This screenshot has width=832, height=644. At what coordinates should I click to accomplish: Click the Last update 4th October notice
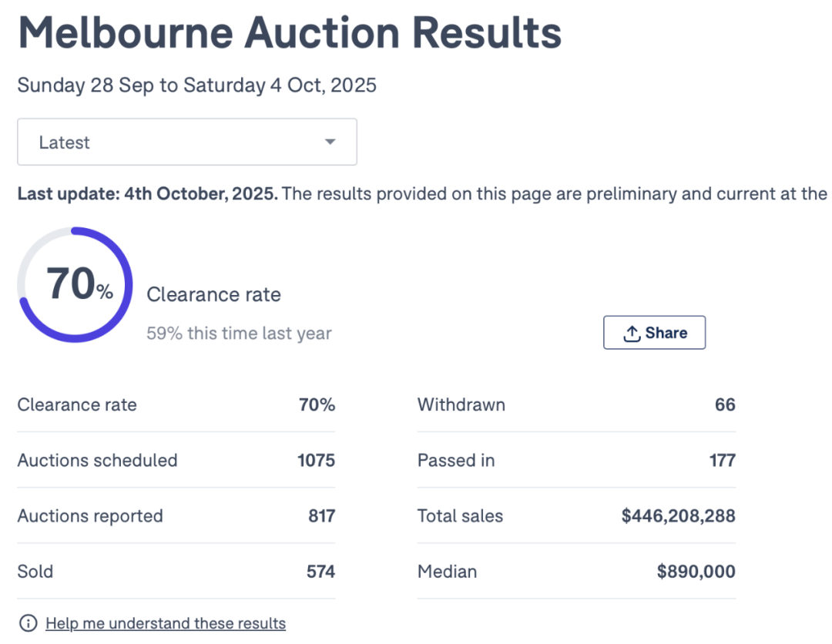coord(147,193)
